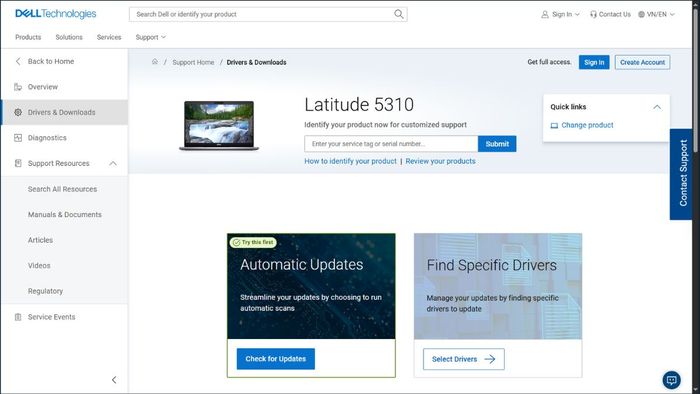700x394 pixels.
Task: Click the Find Specific Drivers card banner
Action: point(498,286)
